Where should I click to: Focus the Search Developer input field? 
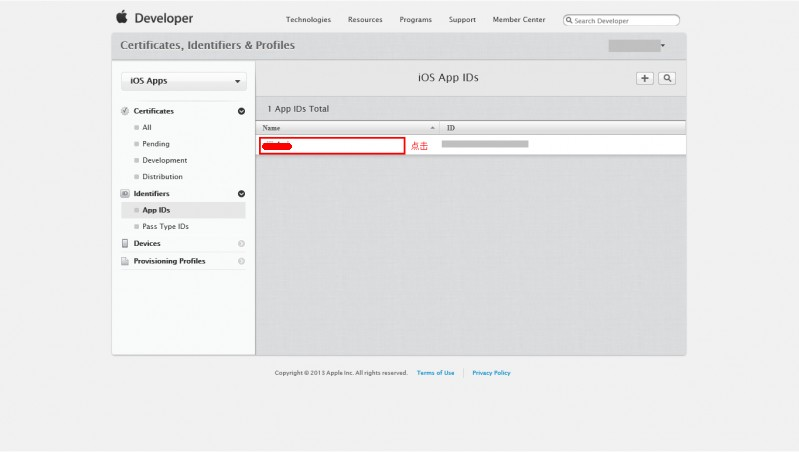point(621,20)
